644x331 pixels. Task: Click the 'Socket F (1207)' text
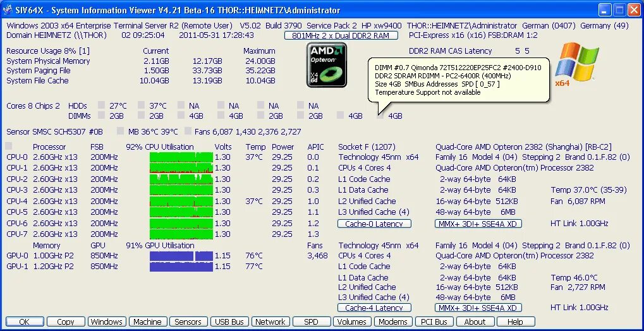pos(367,147)
